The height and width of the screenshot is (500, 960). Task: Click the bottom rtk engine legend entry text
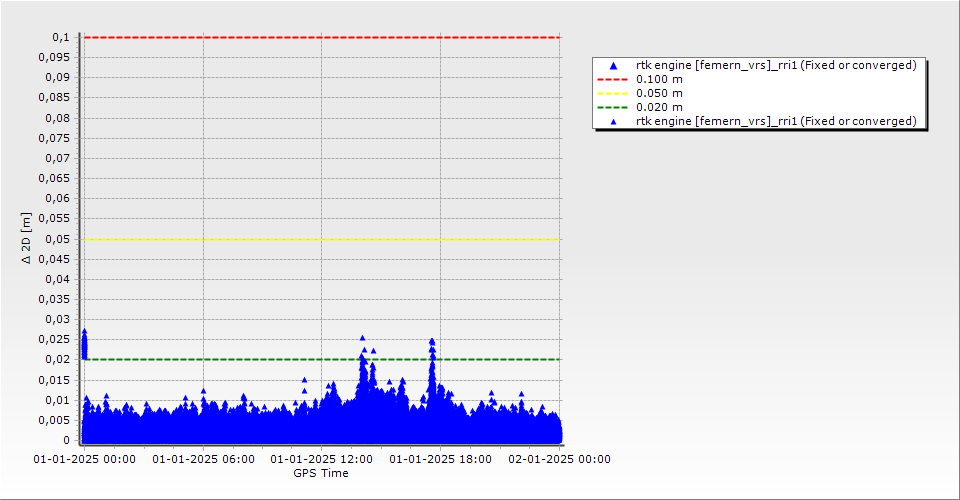[775, 121]
